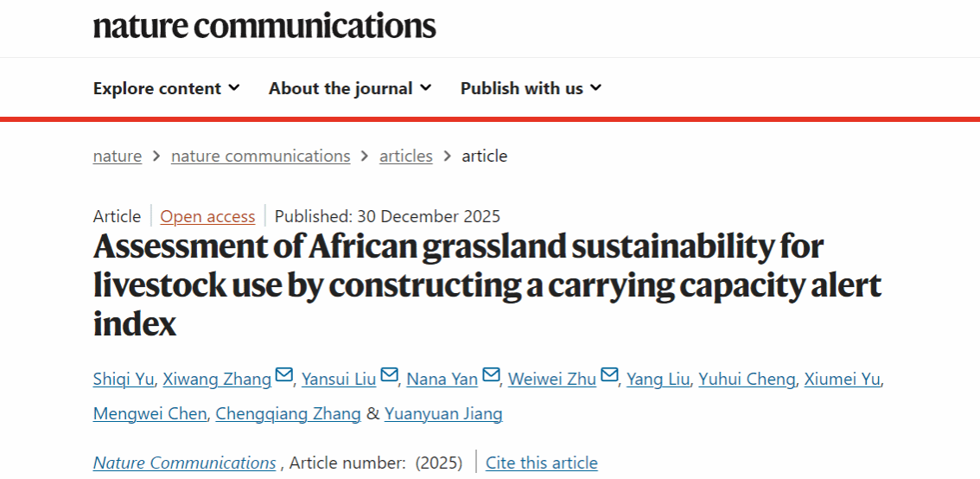This screenshot has height=479, width=980.
Task: Click envelope icon after Yansui Liu
Action: coord(389,376)
